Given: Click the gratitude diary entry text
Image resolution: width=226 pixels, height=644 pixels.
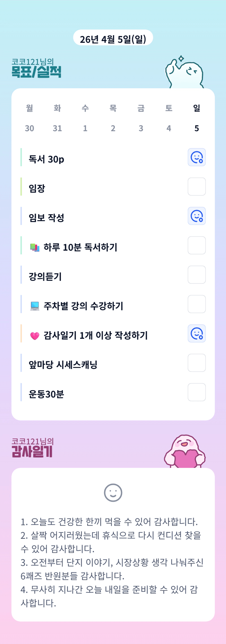Looking at the screenshot, I should pos(112,562).
